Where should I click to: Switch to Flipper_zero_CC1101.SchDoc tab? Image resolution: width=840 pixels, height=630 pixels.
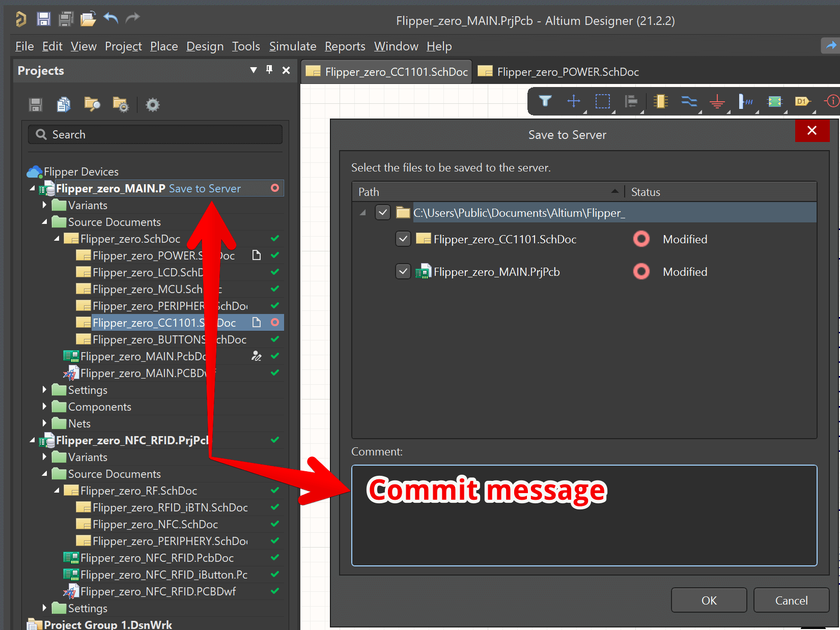point(387,72)
